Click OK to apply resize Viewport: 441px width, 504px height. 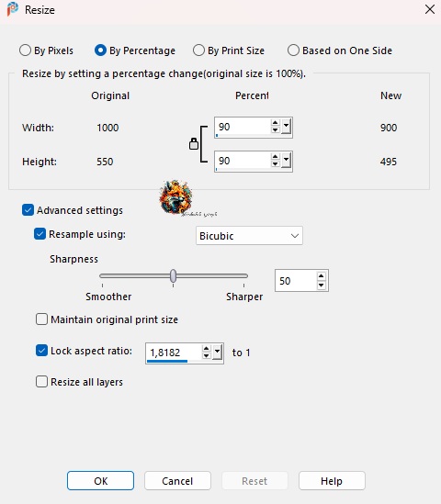click(100, 481)
